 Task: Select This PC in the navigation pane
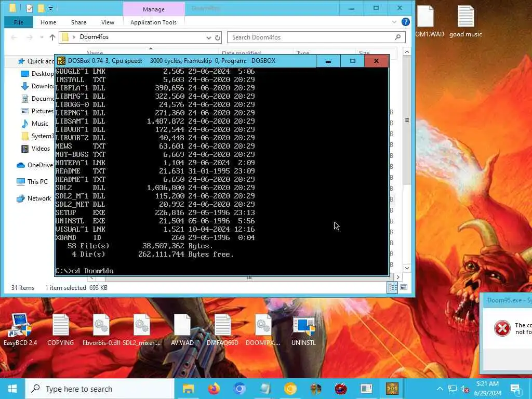click(x=33, y=181)
